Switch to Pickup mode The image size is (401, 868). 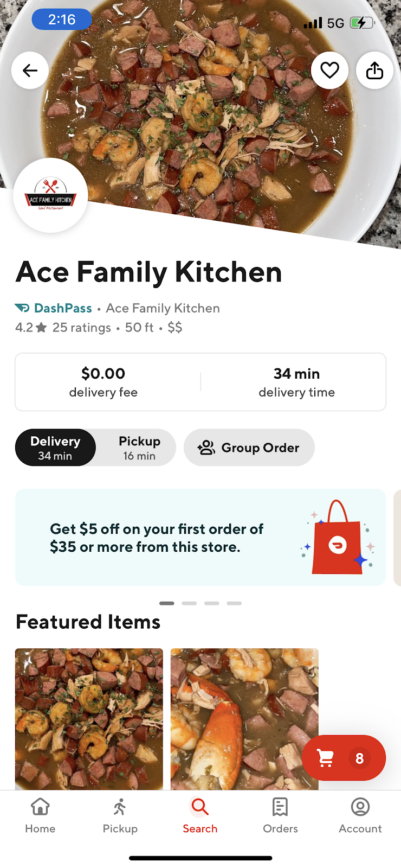[x=139, y=447]
